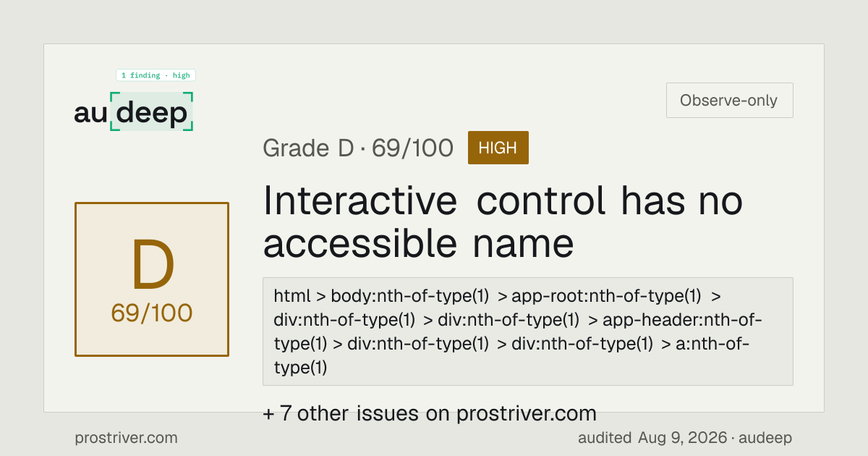Click the brown HIGH severity badge
This screenshot has width=868, height=456.
pyautogui.click(x=498, y=148)
